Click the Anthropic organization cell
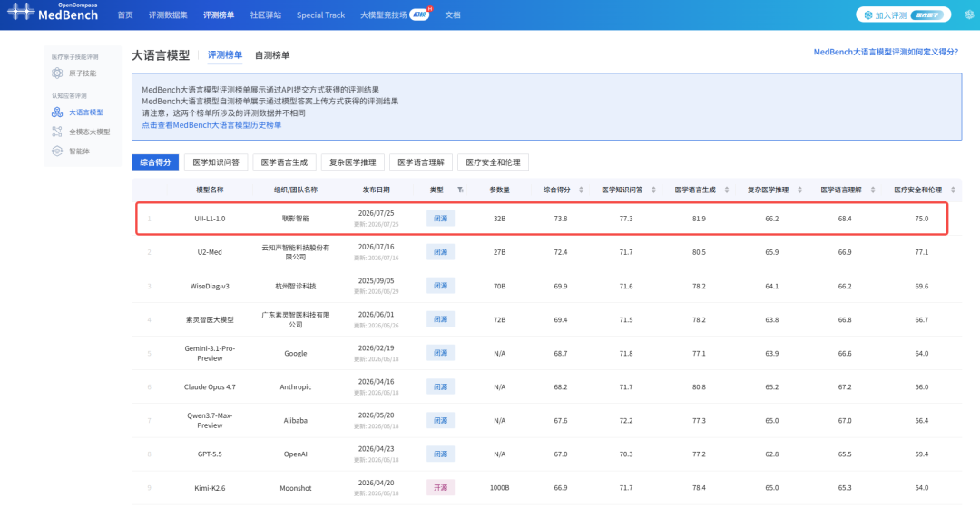The image size is (980, 508). 296,386
